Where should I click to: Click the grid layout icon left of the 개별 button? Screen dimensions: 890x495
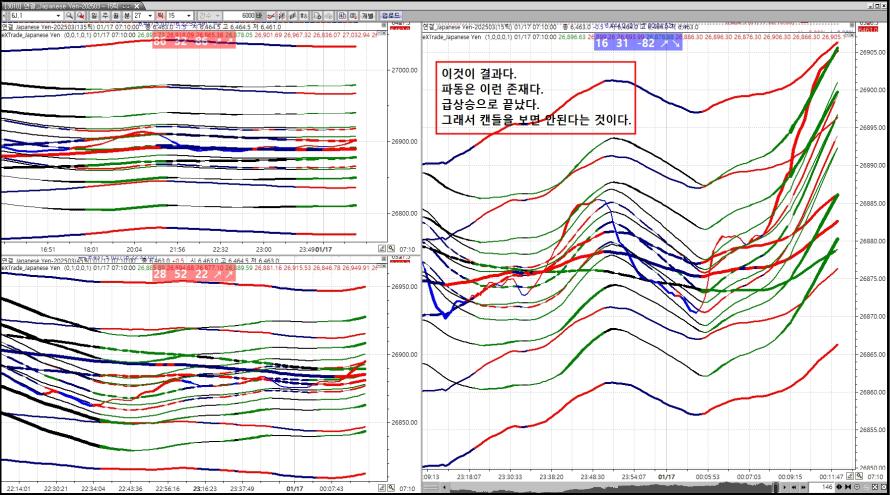tap(355, 16)
